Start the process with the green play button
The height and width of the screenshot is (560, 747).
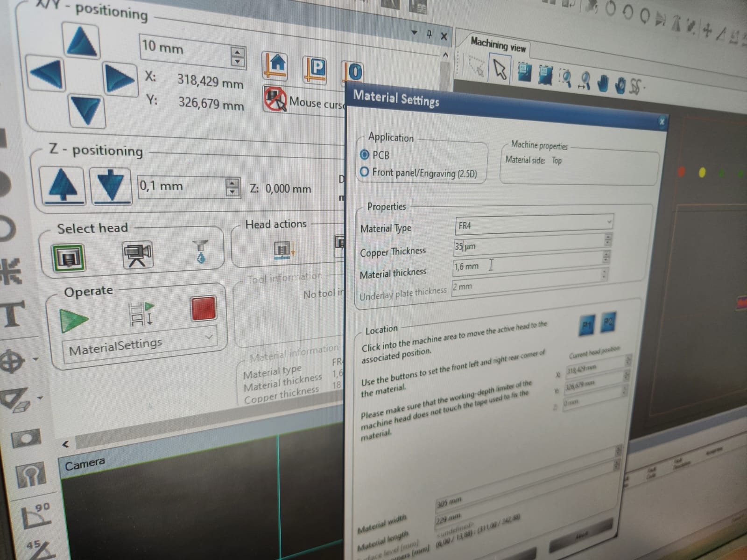point(74,320)
